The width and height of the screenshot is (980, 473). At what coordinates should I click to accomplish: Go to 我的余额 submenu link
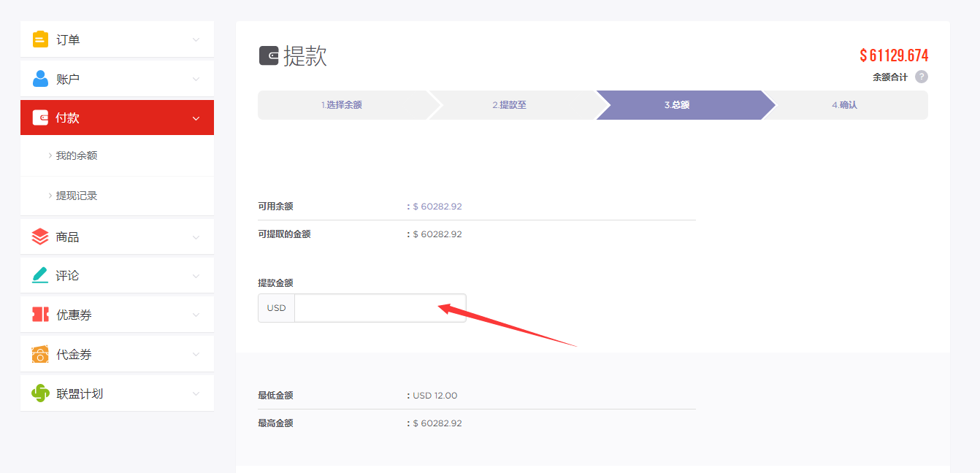coord(77,155)
